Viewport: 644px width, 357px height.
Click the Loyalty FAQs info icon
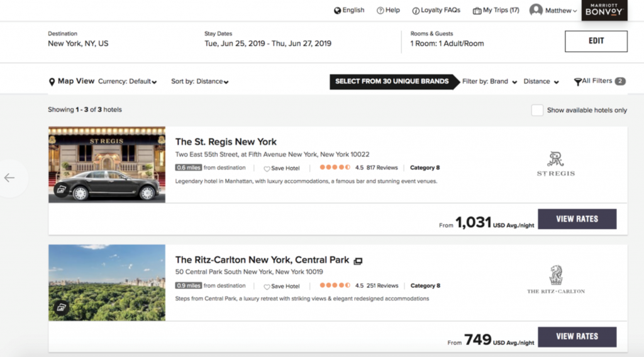[416, 11]
